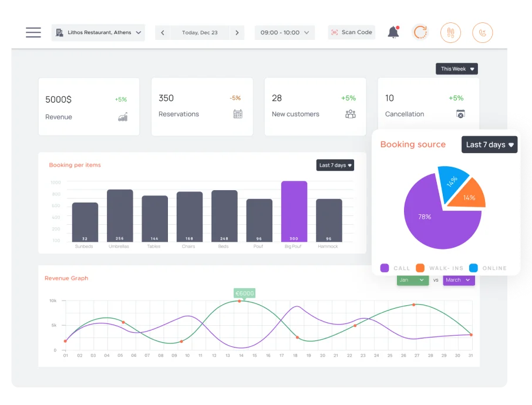Click the footsteps walk-ins circle icon

pos(450,32)
